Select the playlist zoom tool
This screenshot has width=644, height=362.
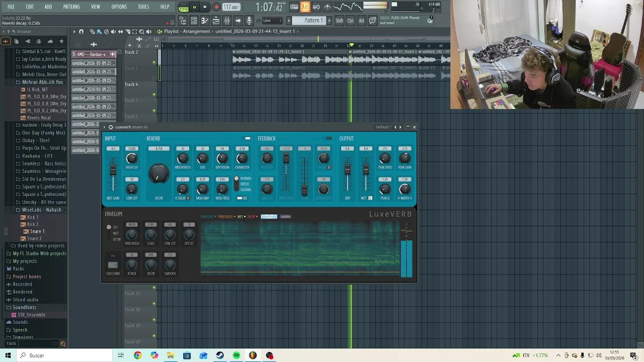click(x=142, y=32)
